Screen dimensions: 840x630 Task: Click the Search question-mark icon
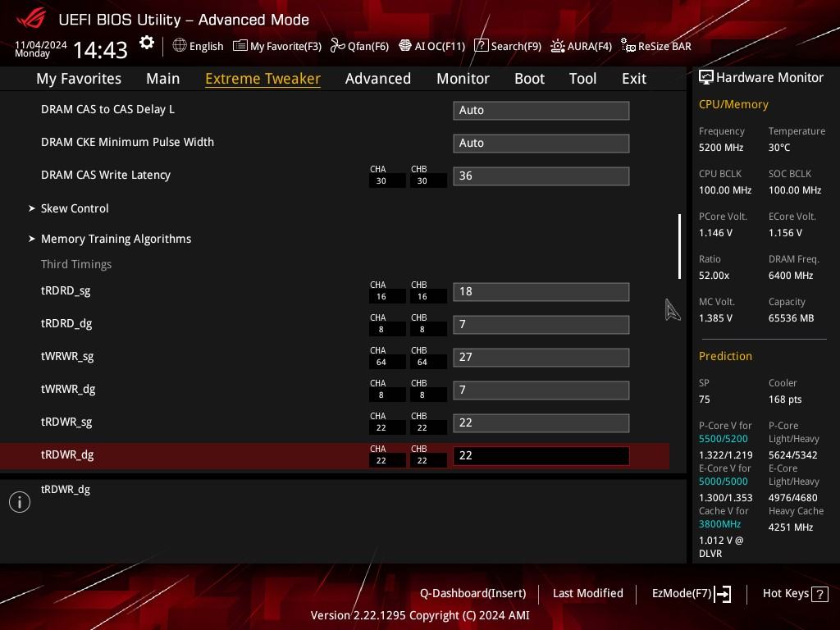click(481, 46)
